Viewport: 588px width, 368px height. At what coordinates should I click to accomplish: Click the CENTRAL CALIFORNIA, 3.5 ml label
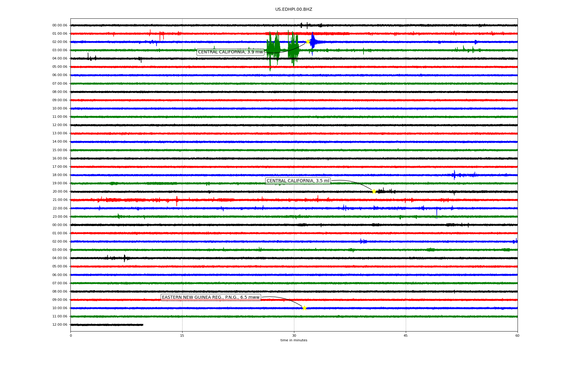click(x=298, y=181)
